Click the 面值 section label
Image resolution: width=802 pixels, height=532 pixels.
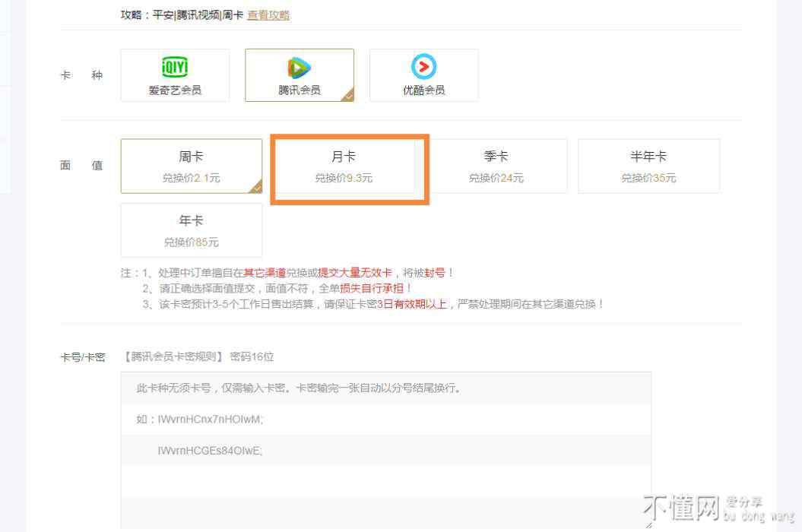click(x=81, y=165)
